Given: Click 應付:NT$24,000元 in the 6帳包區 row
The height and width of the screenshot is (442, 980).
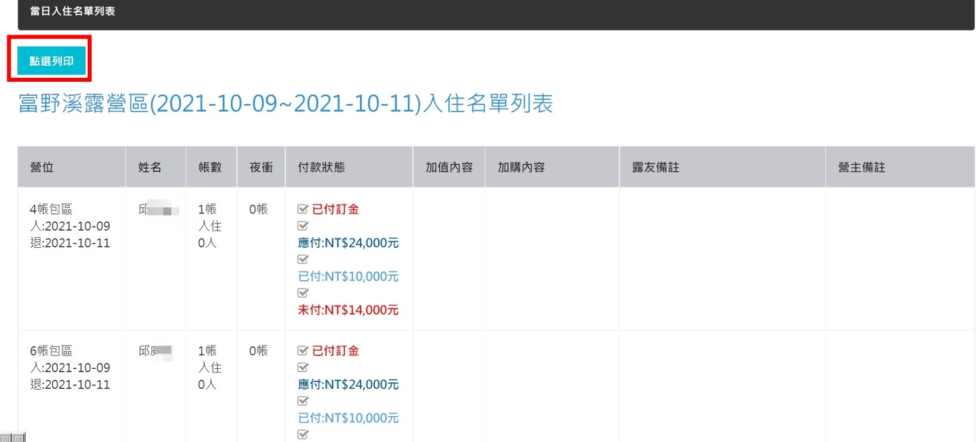Looking at the screenshot, I should click(x=349, y=384).
